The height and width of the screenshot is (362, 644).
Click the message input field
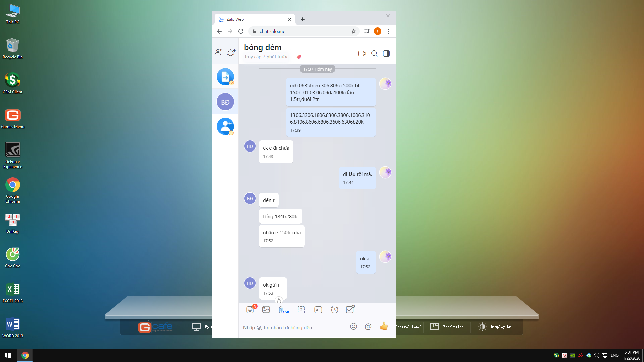(292, 328)
